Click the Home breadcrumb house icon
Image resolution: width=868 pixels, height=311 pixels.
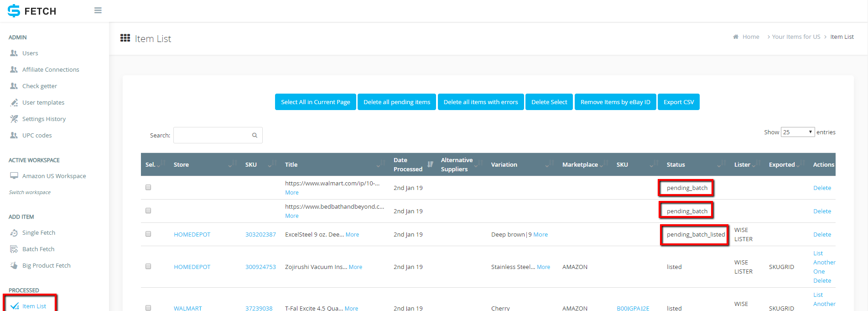point(736,37)
